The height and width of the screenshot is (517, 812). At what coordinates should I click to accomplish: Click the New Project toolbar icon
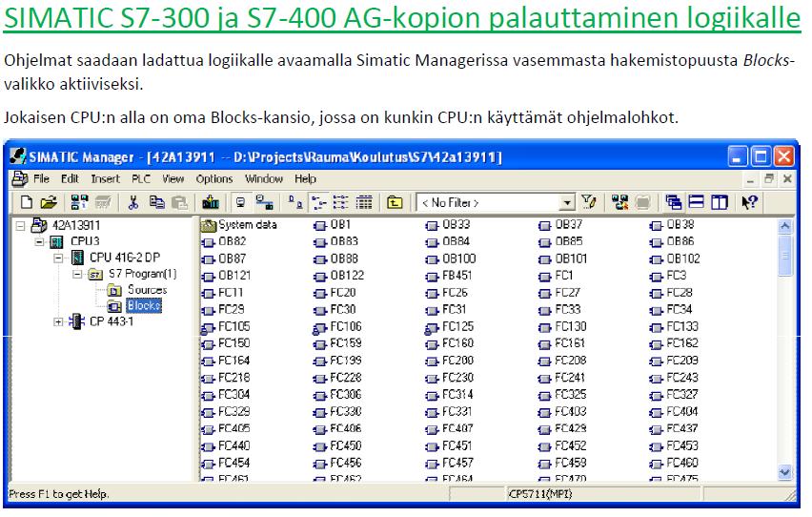[27, 201]
